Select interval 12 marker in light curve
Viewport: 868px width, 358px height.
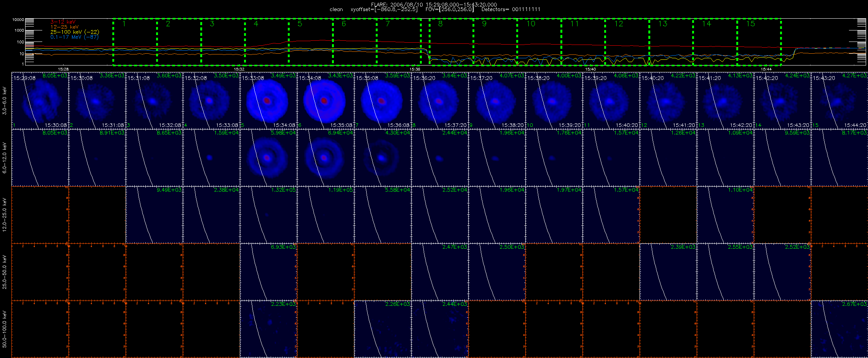619,24
